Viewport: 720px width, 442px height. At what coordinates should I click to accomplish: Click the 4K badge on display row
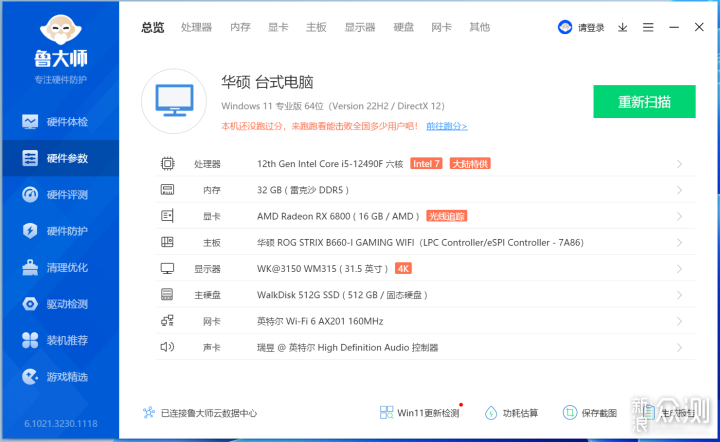click(403, 269)
